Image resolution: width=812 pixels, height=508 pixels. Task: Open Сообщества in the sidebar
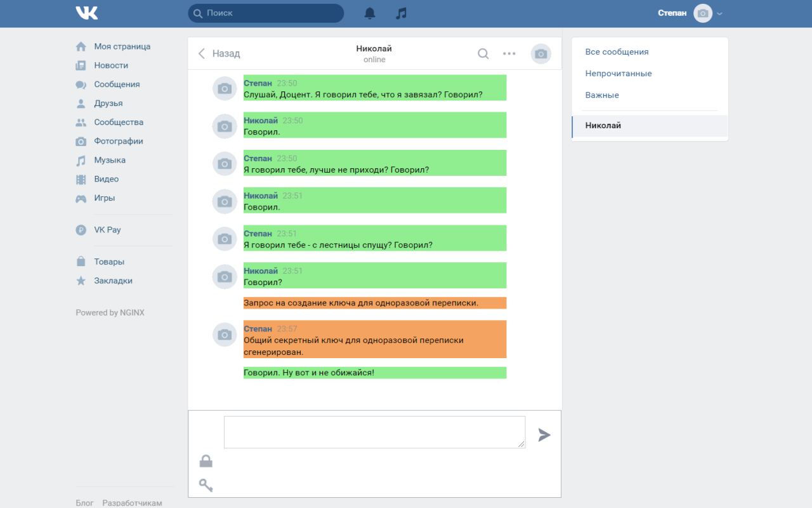[x=119, y=123]
